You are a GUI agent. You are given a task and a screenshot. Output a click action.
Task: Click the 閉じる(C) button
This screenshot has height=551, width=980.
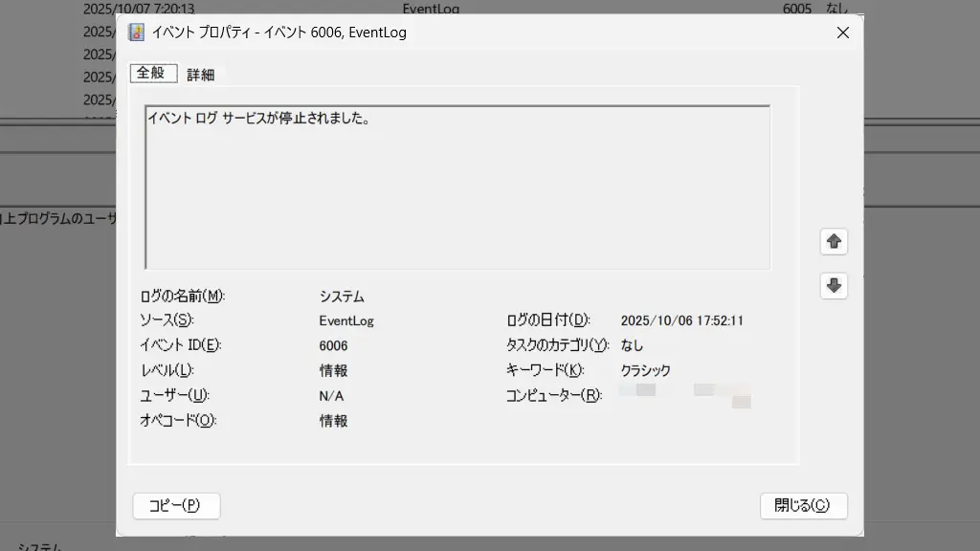tap(803, 505)
